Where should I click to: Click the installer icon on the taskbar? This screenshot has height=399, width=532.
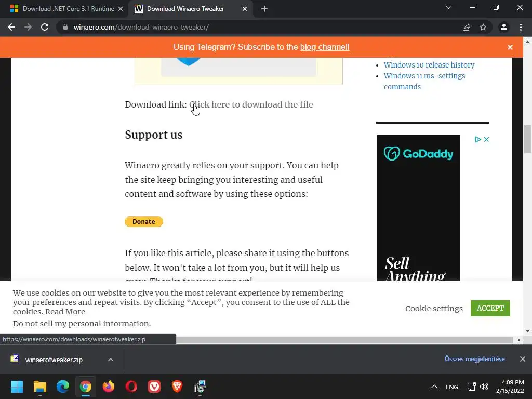200,387
